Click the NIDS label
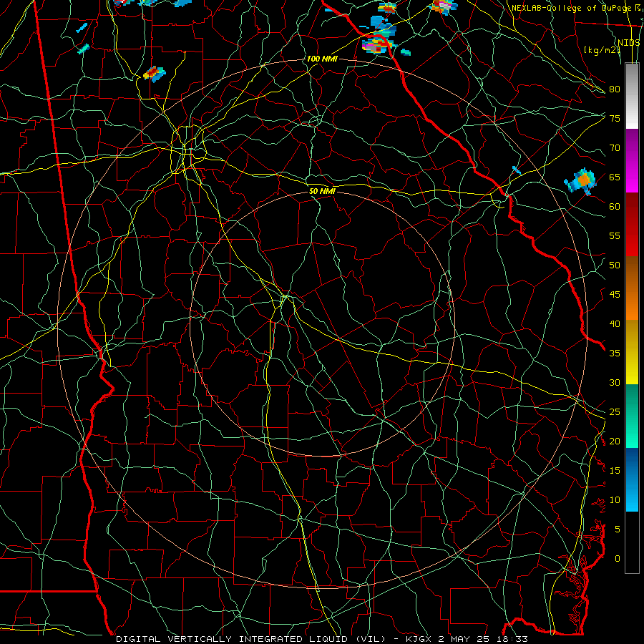Viewport: 644px width, 644px height. click(x=629, y=43)
